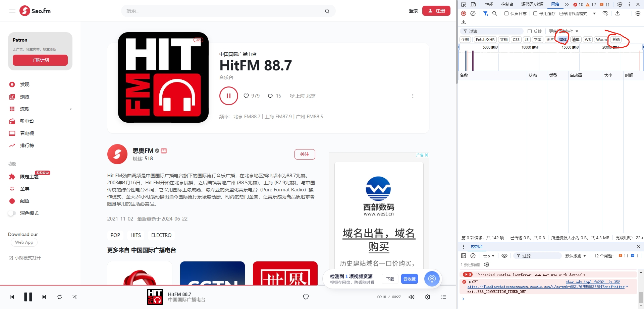Click the 云收藏 button in the detector popup
Viewport: 644px width, 309px height.
410,279
